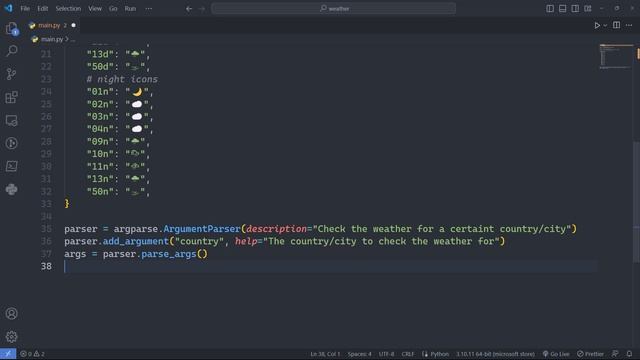Click the "50n" key on line 32
Screen dimensions: 640x360
(100, 191)
